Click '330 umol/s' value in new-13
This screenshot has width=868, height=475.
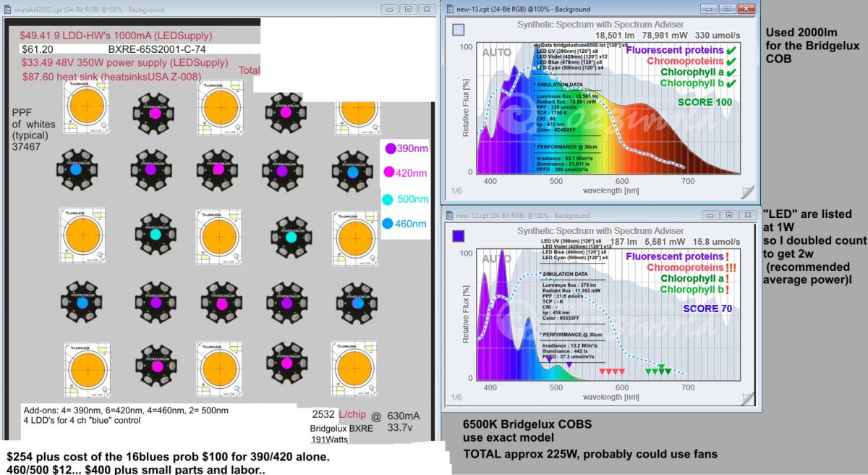click(x=717, y=35)
